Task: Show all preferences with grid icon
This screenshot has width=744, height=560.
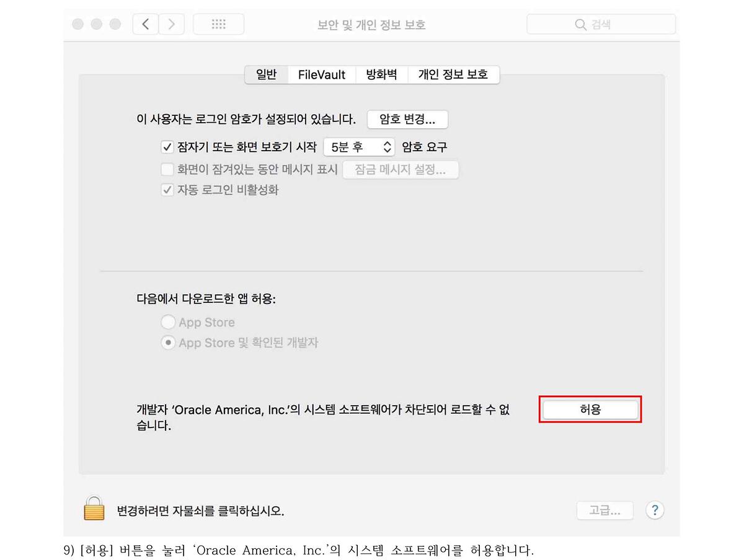Action: click(x=218, y=24)
